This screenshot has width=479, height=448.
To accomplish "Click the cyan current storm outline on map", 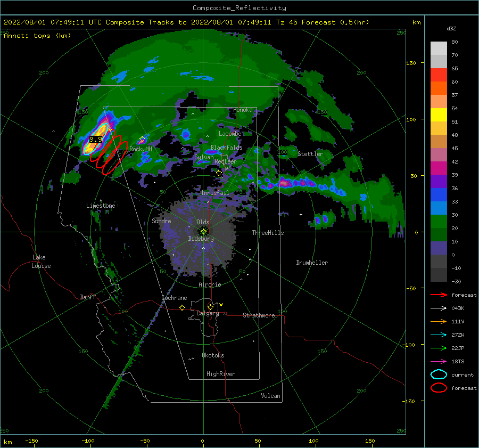I will coord(95,139).
